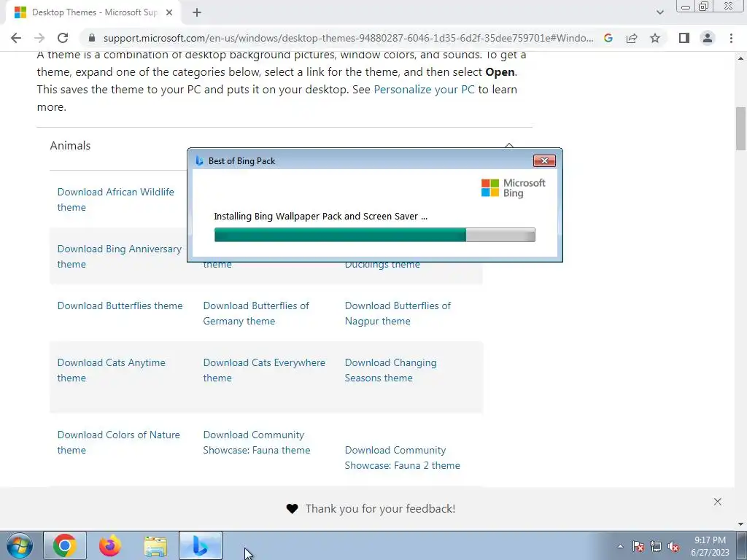Select Bing installer in taskbar
The height and width of the screenshot is (560, 747).
pyautogui.click(x=201, y=545)
